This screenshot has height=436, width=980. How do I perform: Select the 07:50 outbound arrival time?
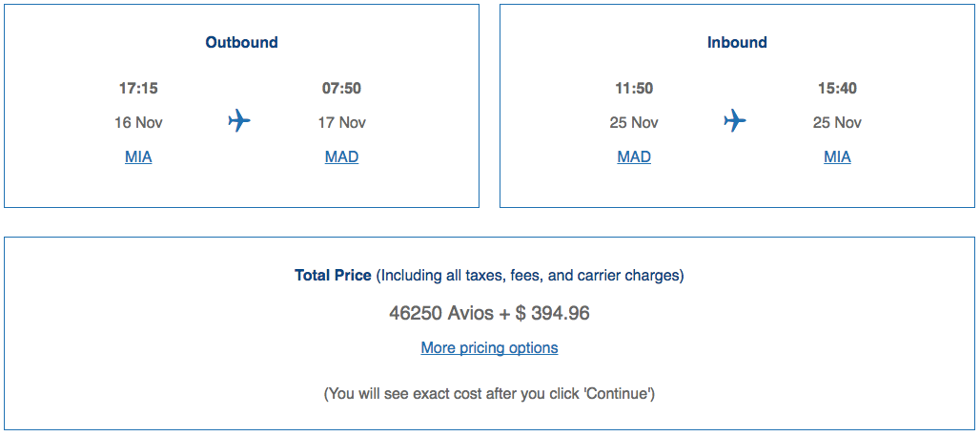341,89
